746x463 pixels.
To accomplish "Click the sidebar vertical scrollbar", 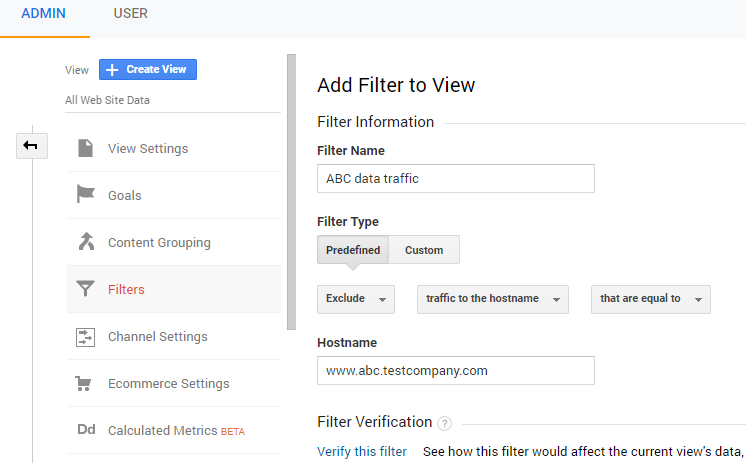I will 291,190.
